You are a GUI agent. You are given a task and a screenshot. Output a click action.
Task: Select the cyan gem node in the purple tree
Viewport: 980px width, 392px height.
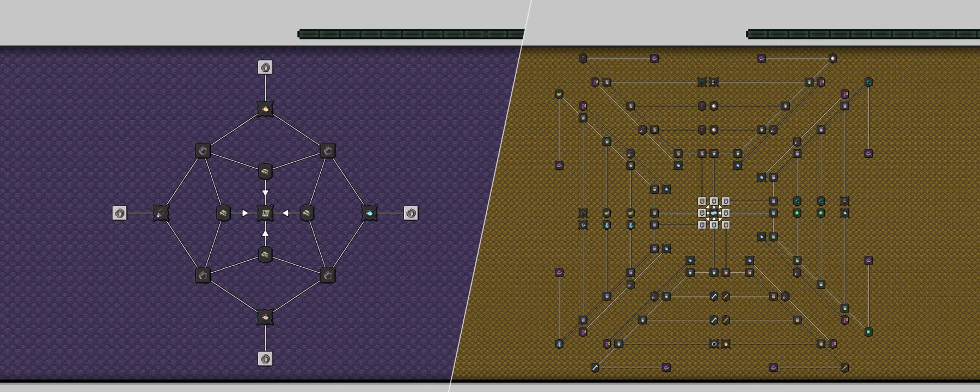coord(369,213)
